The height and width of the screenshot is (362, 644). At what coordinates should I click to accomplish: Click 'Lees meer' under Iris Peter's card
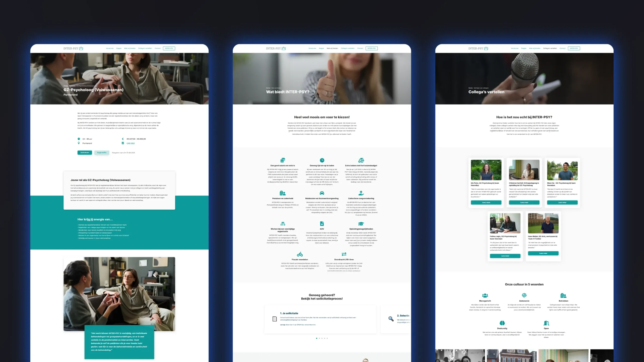pyautogui.click(x=486, y=202)
